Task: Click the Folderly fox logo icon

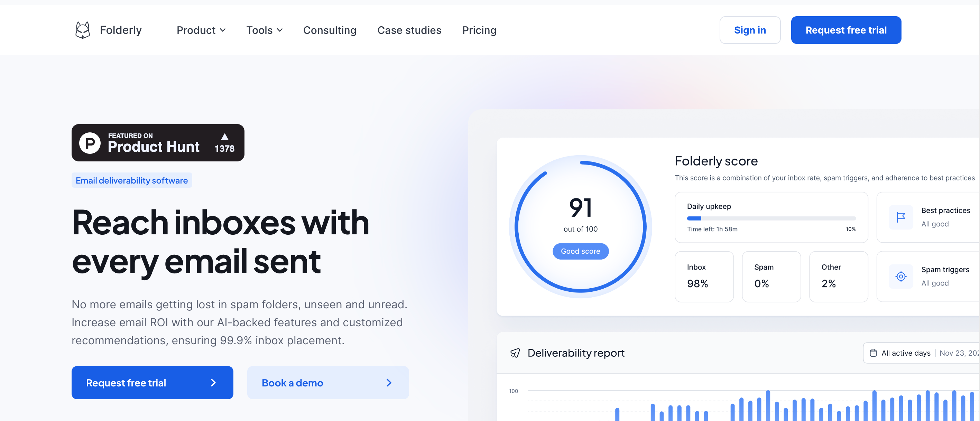Action: 83,30
